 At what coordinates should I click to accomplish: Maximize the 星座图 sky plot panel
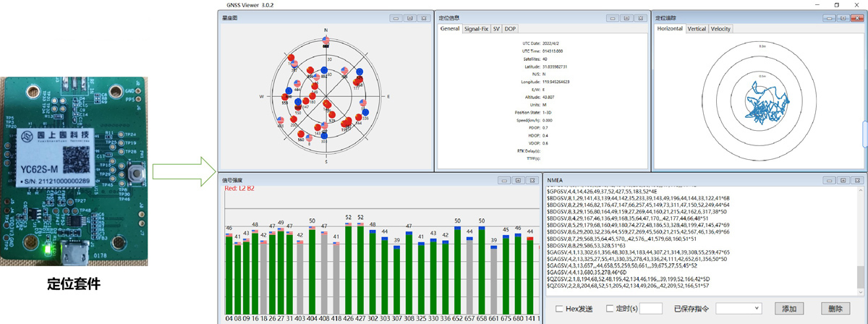(409, 17)
